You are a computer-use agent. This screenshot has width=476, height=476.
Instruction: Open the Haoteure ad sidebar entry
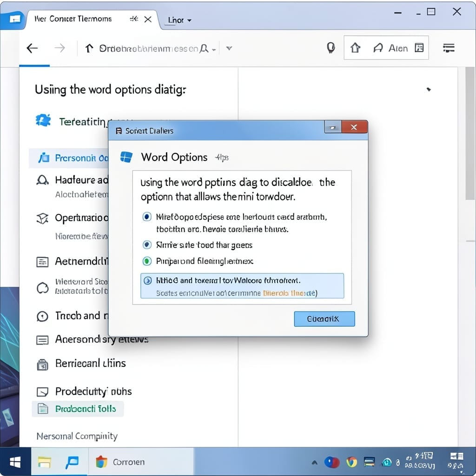81,180
